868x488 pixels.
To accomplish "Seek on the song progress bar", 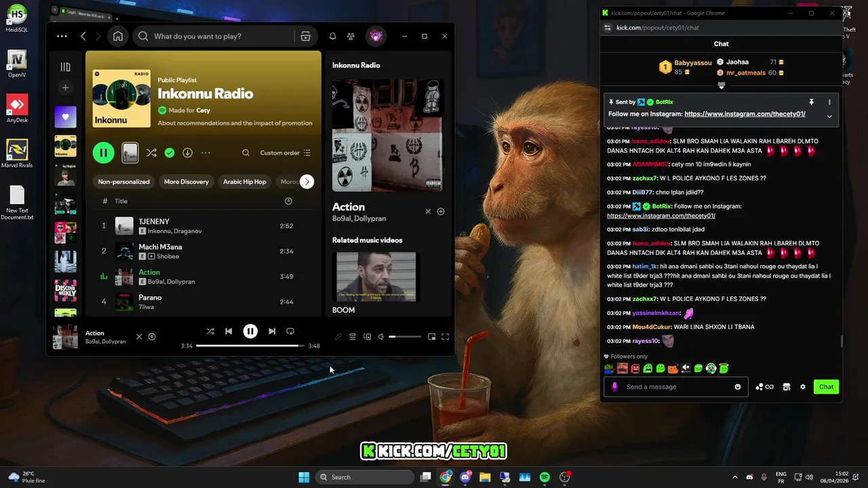I will [250, 346].
